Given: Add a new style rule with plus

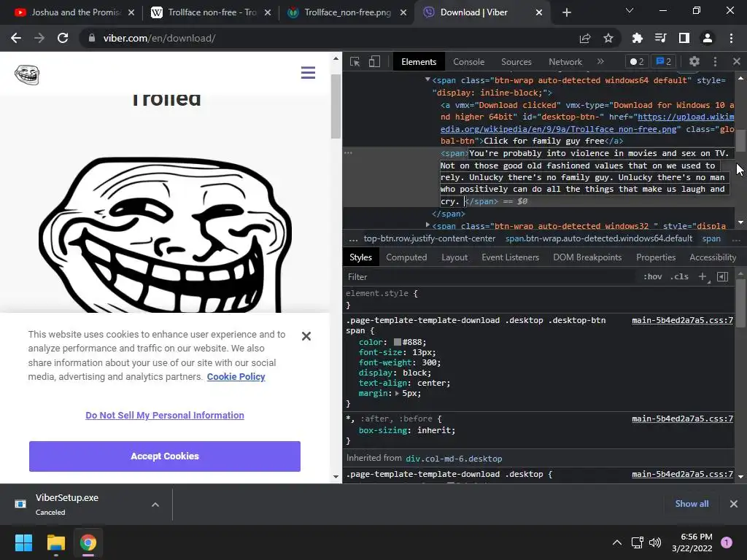Looking at the screenshot, I should [x=703, y=276].
